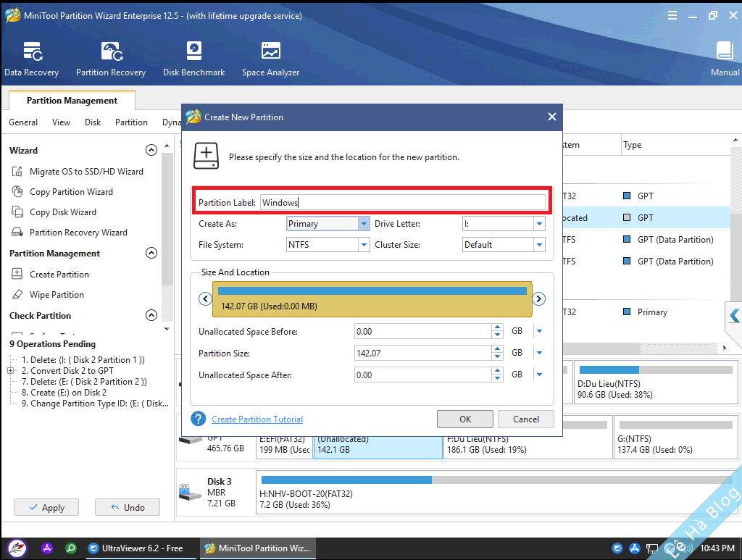This screenshot has height=560, width=742.
Task: Open the hamburger menu in title bar
Action: point(672,16)
